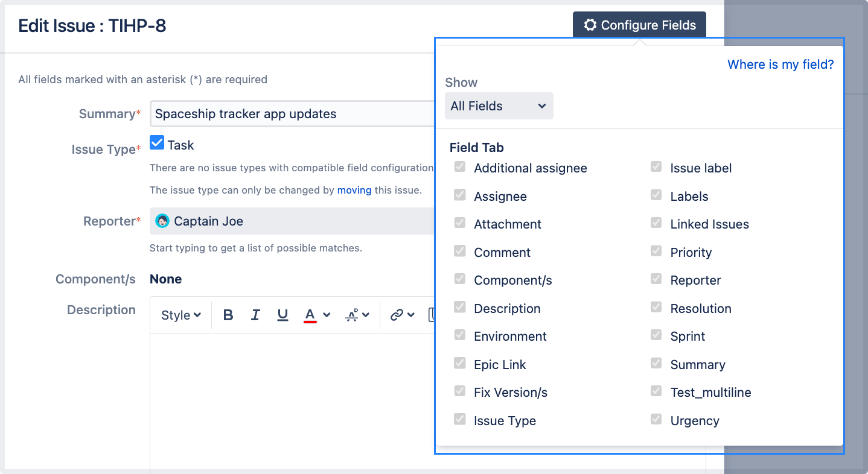Click Captain Joe's avatar in Reporter field

click(x=162, y=221)
